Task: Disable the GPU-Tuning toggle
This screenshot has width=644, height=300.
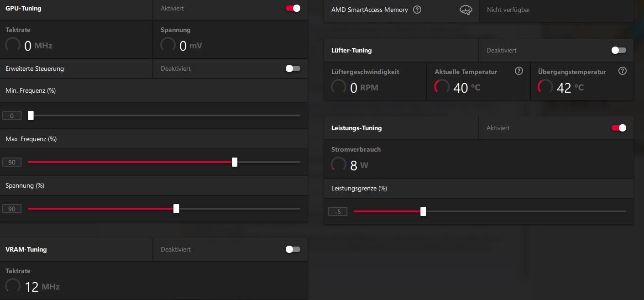Action: tap(293, 8)
